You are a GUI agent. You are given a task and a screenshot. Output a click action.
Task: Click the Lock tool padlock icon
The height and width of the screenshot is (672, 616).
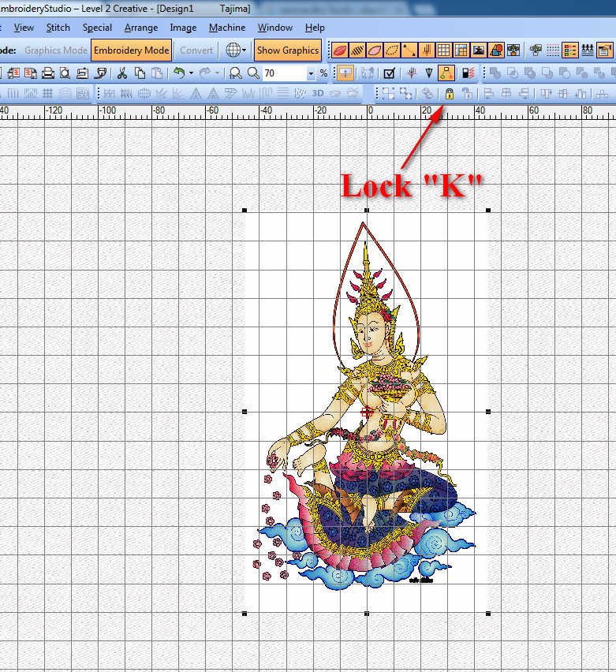(x=450, y=93)
